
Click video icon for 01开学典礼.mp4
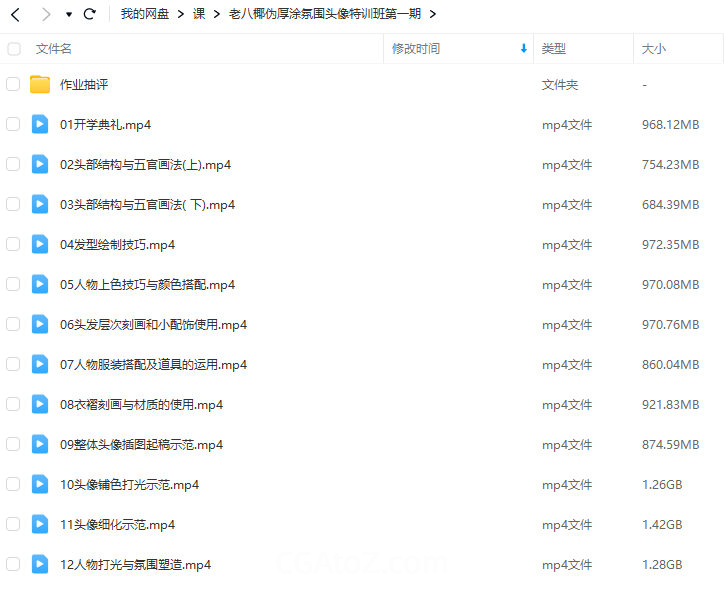[x=40, y=125]
